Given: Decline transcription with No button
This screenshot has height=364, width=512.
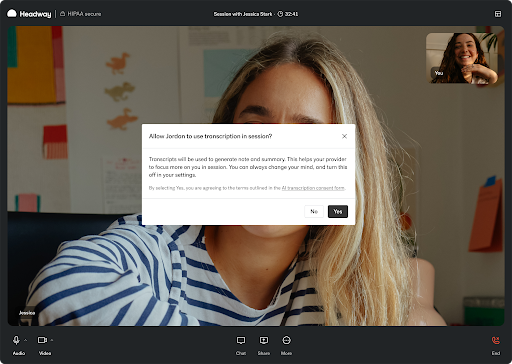Looking at the screenshot, I should point(314,211).
